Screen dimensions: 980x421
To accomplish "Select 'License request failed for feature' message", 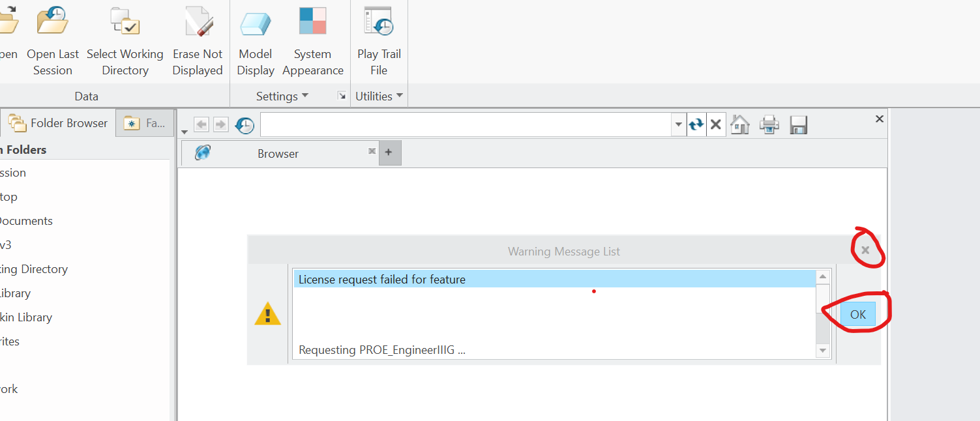I will click(554, 280).
